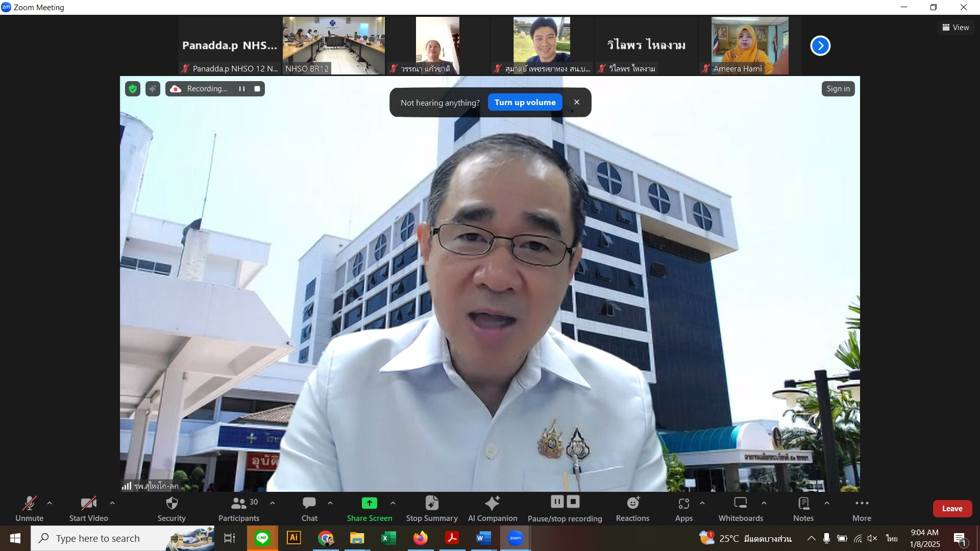Viewport: 980px width, 551px height.
Task: Switch Thai input language indicator
Action: click(x=892, y=538)
